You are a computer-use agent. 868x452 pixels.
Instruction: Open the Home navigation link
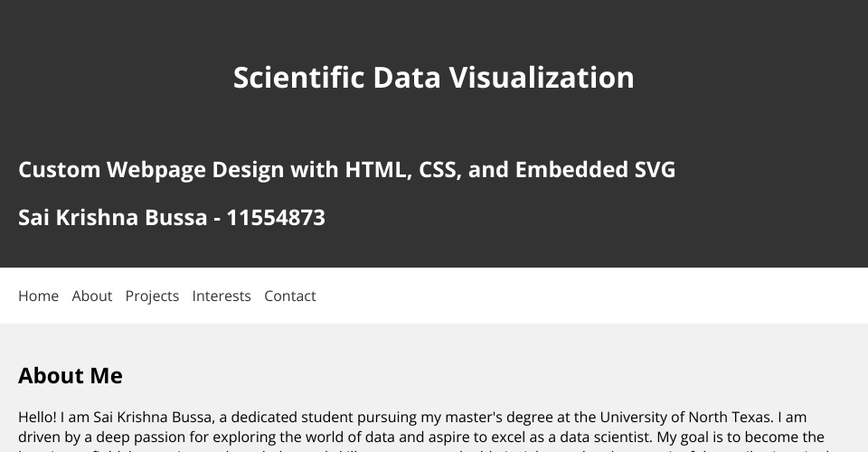pos(38,296)
